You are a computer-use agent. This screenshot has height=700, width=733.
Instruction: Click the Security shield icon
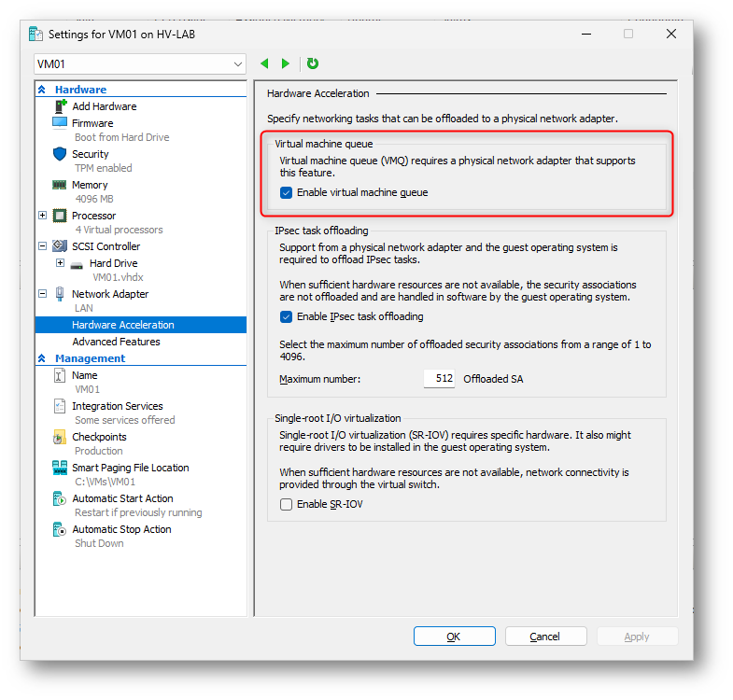click(x=60, y=154)
